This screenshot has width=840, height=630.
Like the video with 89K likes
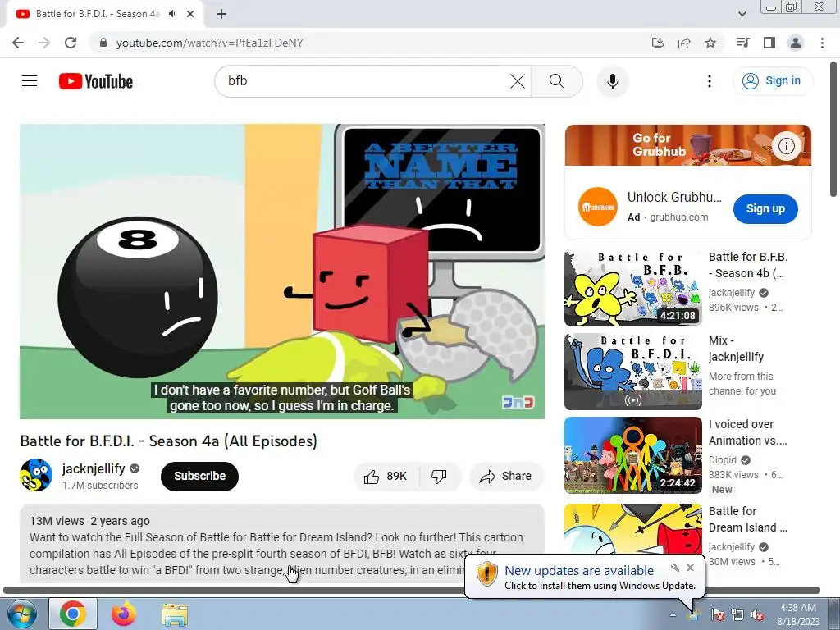(386, 477)
